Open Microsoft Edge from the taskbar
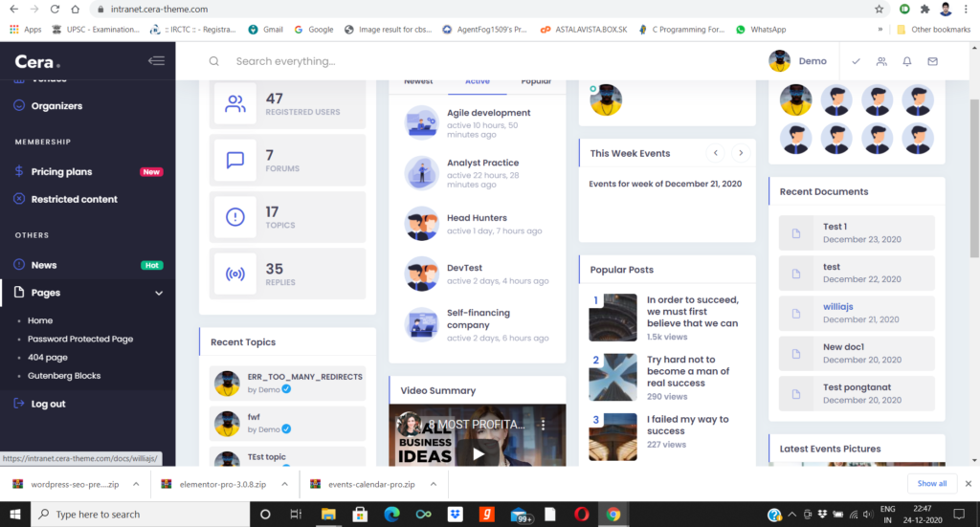 tap(391, 514)
